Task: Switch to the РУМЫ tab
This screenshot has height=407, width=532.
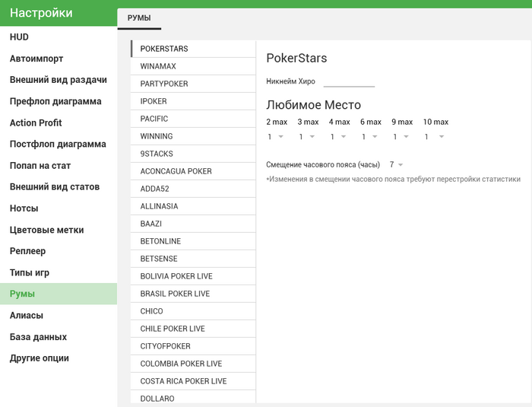Action: point(139,18)
